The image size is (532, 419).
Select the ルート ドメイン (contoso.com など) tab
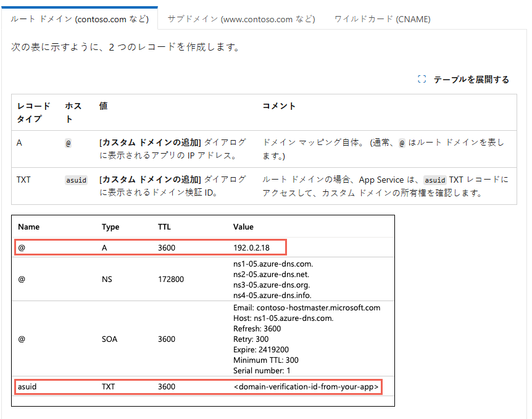click(x=80, y=19)
